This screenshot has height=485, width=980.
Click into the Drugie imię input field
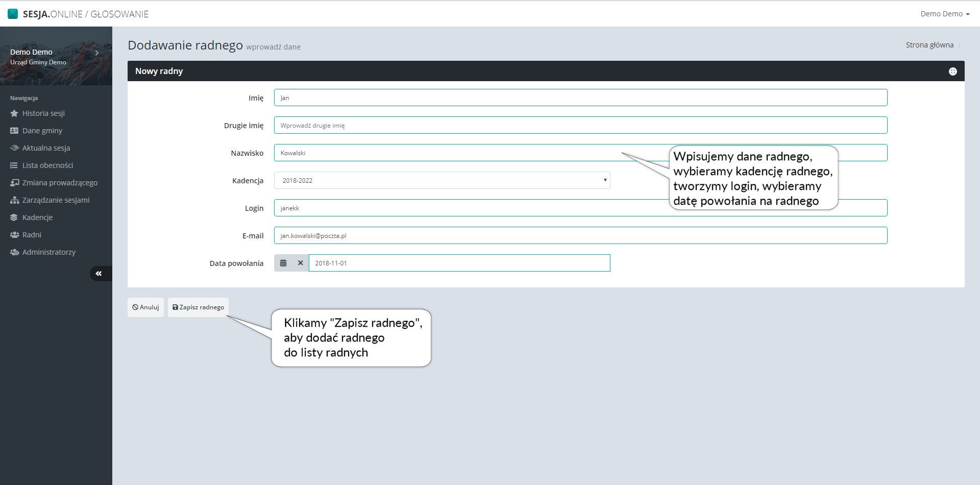pyautogui.click(x=580, y=125)
